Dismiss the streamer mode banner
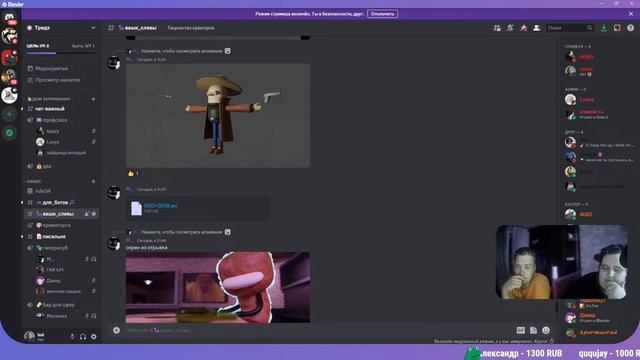Image resolution: width=640 pixels, height=360 pixels. tap(631, 14)
